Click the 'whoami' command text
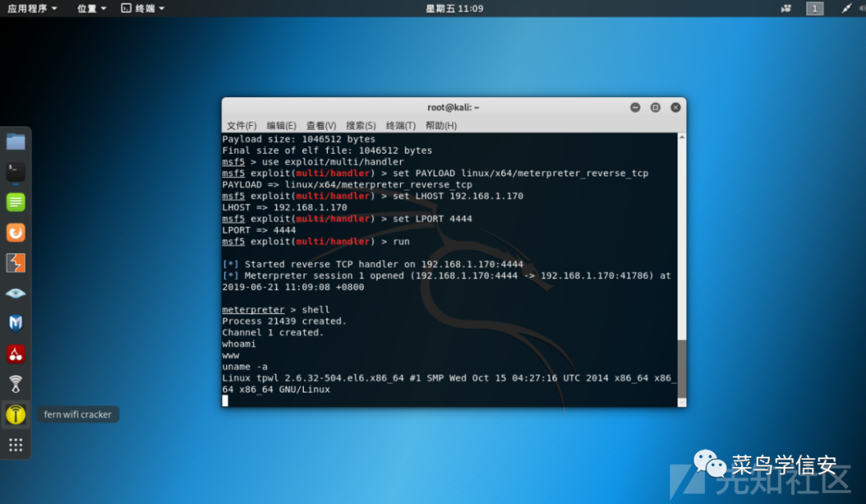866x504 pixels. (x=239, y=344)
